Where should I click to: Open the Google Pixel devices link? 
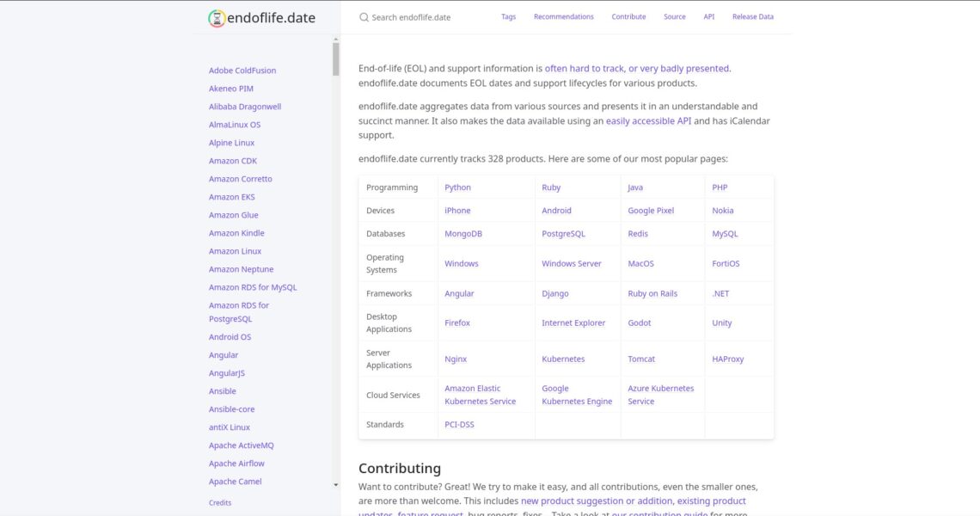tap(651, 211)
